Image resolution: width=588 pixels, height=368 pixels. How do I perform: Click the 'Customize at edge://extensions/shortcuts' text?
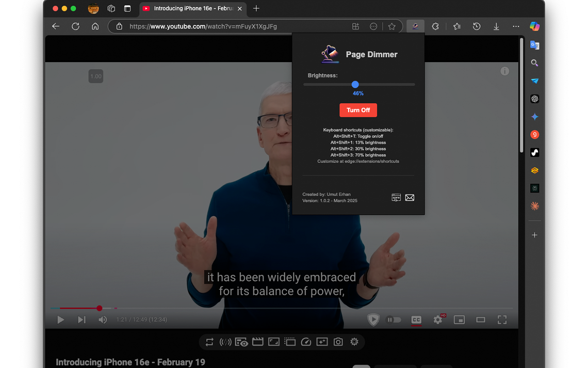point(358,161)
